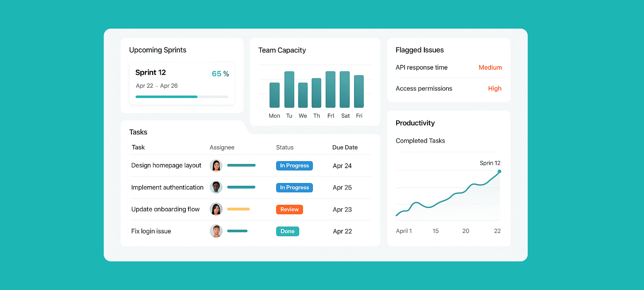Sort by the Status column header

pos(284,147)
